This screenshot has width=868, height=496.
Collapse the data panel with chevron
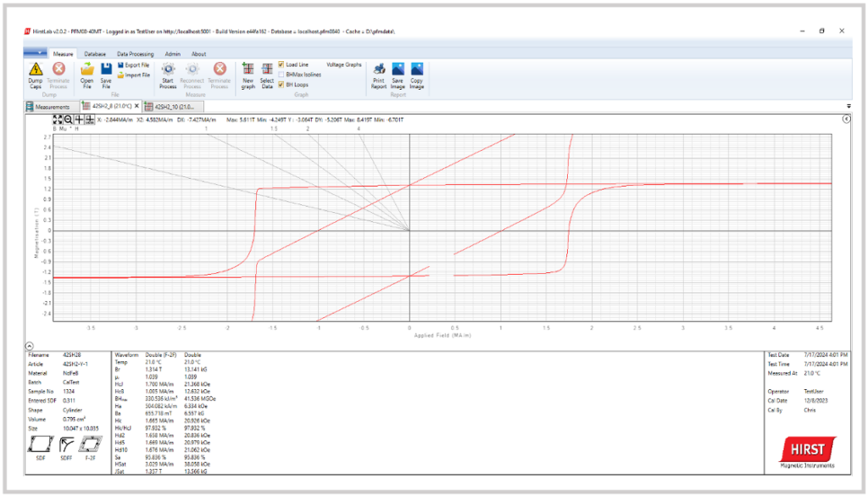(30, 346)
